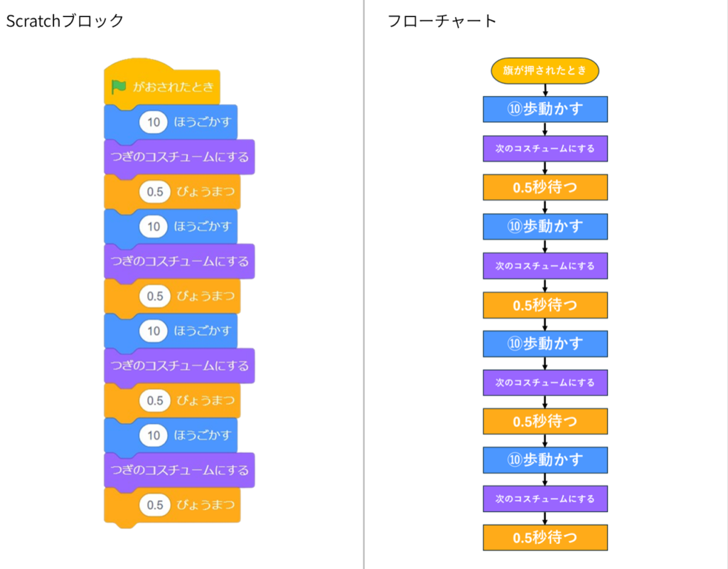The image size is (728, 569).
Task: Select the last つぎのコスチュームにする Scratch block
Action: pyautogui.click(x=178, y=470)
